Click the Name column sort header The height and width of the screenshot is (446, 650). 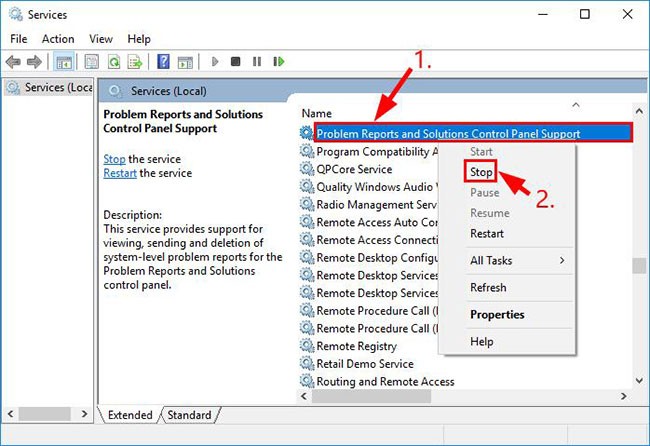tap(317, 114)
